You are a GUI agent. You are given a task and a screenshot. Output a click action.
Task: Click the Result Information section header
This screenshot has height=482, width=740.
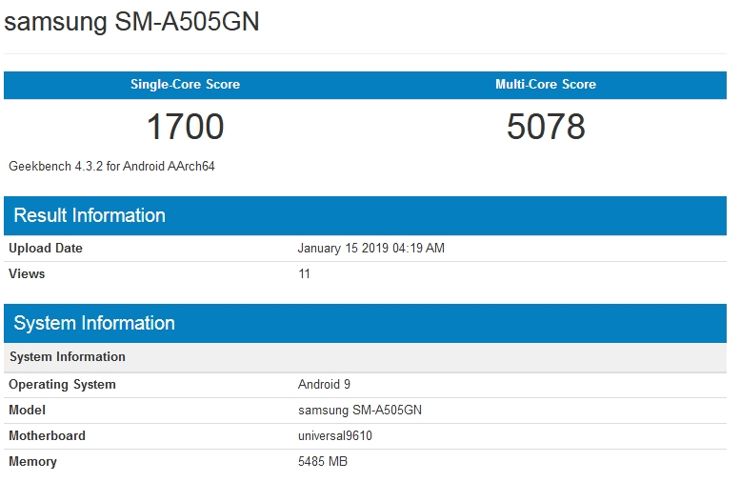click(365, 216)
